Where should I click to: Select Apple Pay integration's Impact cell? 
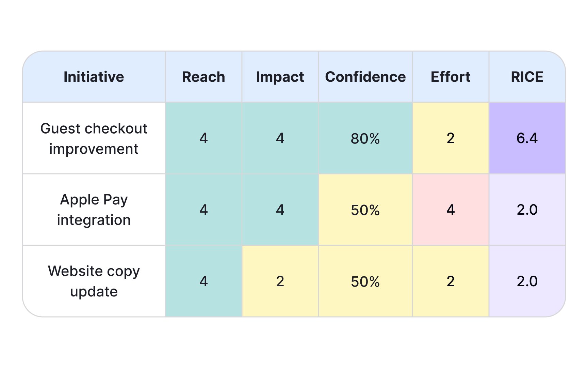(280, 210)
